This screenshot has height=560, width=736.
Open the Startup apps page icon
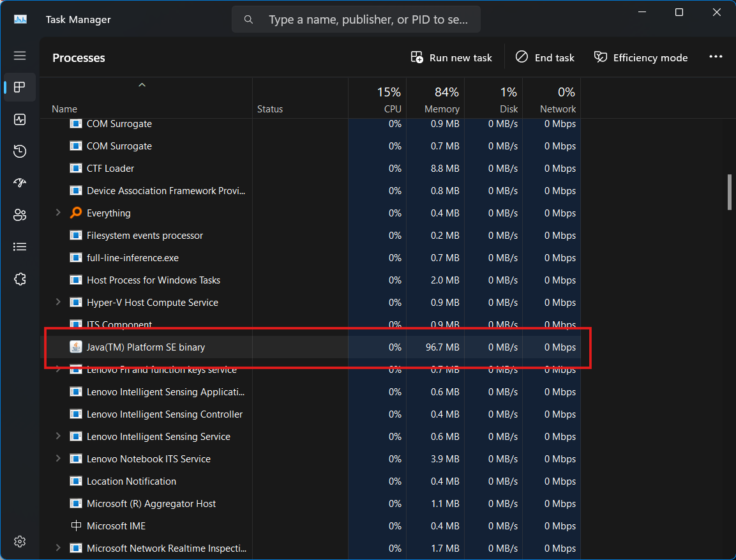20,183
